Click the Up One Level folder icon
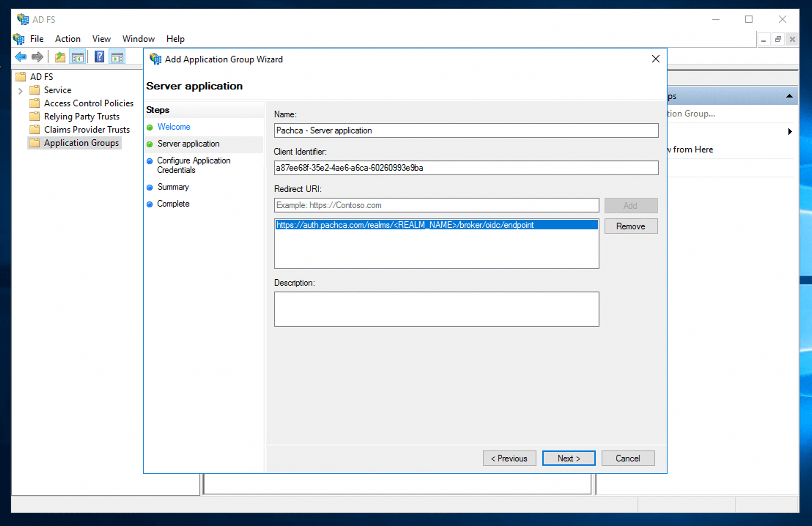 60,57
